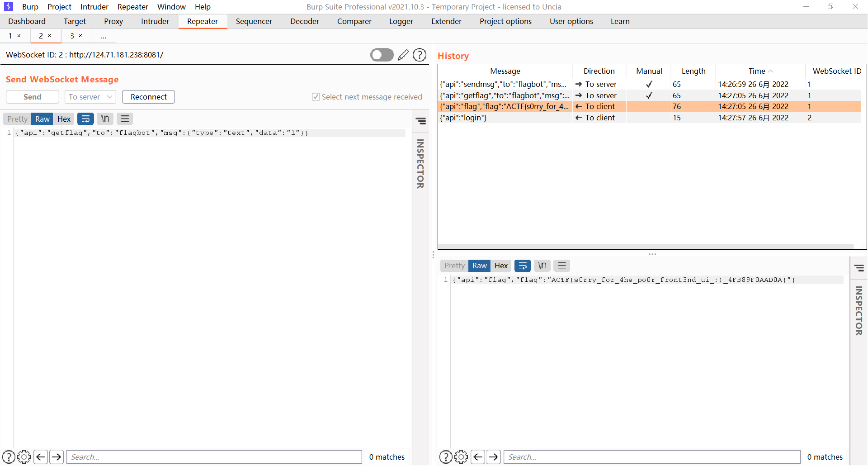
Task: Open the Help menu
Action: [x=203, y=7]
